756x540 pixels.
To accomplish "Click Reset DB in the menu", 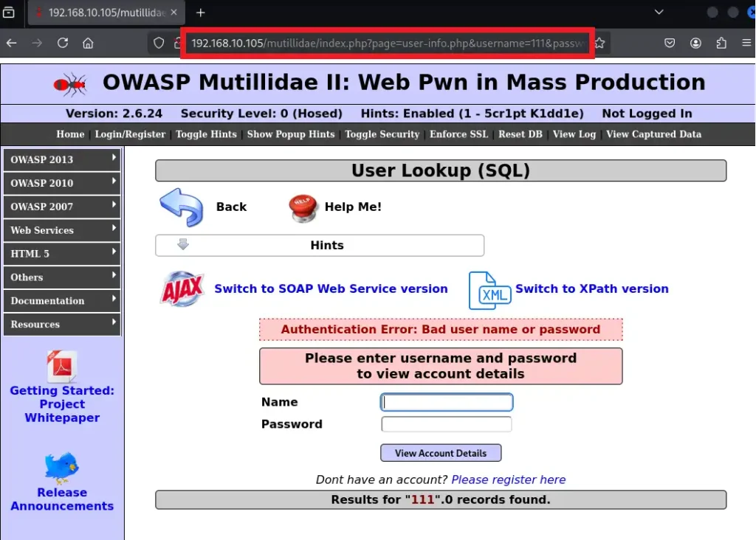I will 520,134.
